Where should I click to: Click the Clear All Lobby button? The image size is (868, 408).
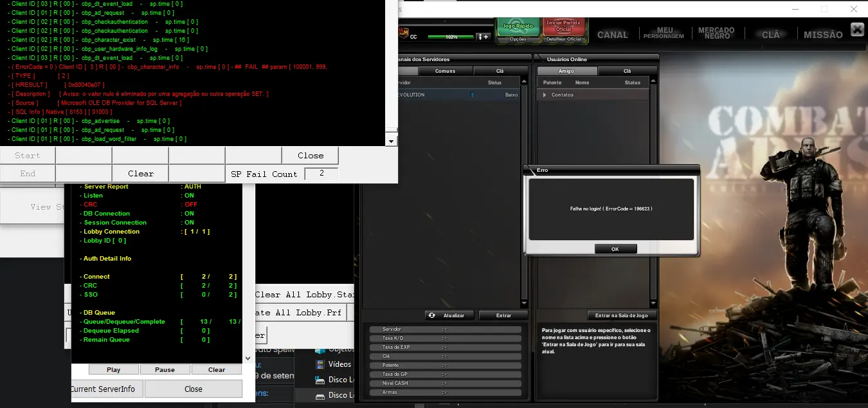click(305, 295)
